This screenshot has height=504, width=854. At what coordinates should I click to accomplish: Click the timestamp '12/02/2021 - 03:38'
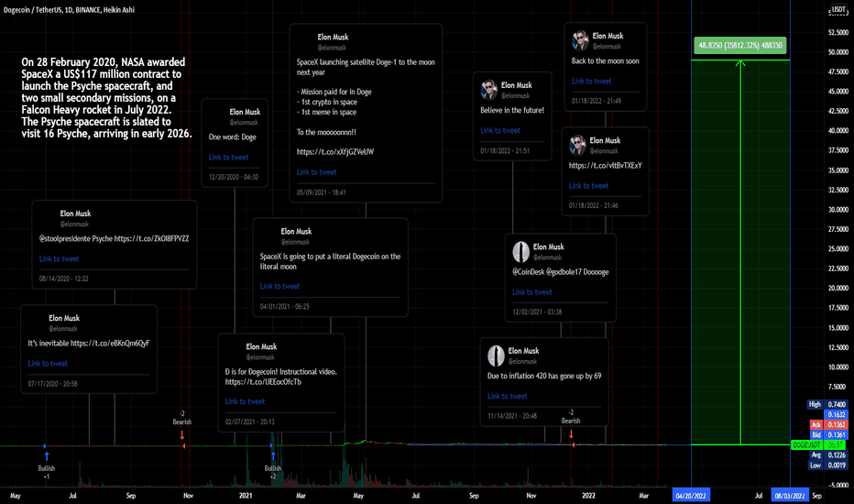pos(537,312)
